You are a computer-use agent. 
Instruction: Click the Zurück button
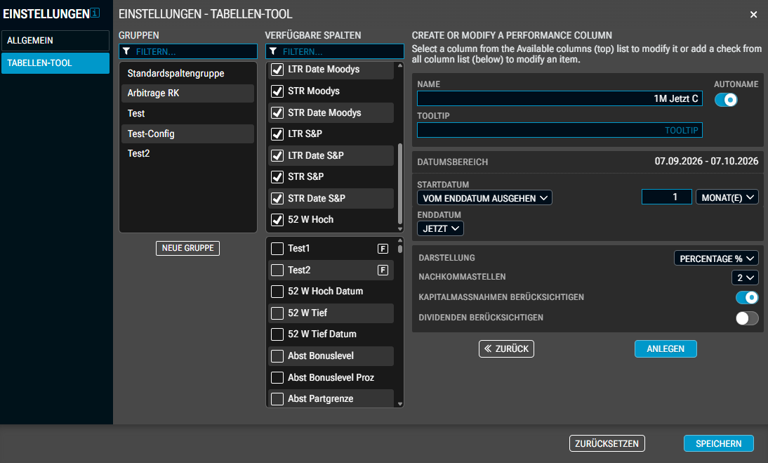pyautogui.click(x=506, y=349)
